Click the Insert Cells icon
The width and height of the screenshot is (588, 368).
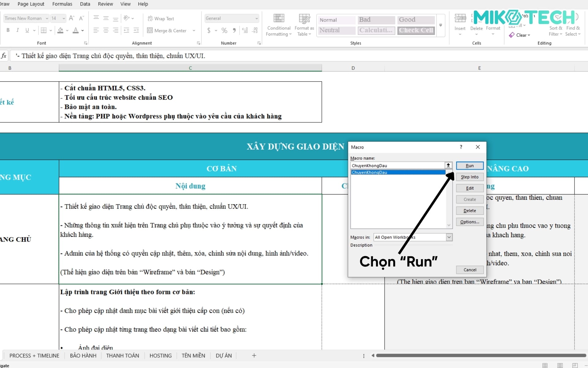(460, 18)
